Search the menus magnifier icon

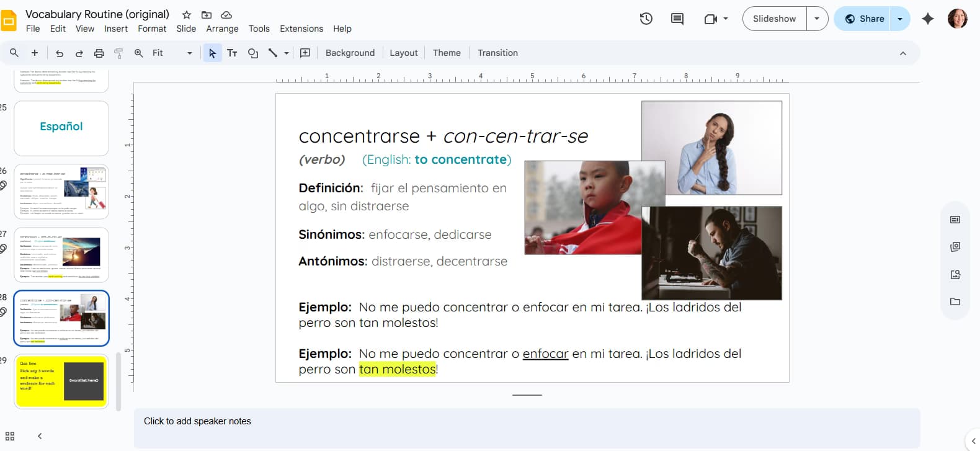pyautogui.click(x=14, y=53)
